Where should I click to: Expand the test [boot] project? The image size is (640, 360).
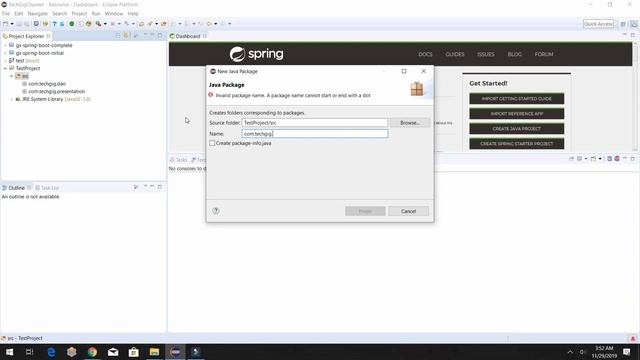point(5,60)
